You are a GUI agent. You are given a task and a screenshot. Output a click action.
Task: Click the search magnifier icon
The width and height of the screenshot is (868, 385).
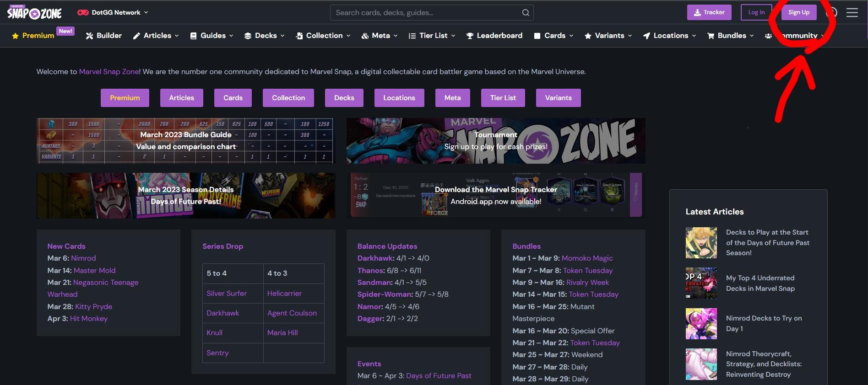(526, 13)
